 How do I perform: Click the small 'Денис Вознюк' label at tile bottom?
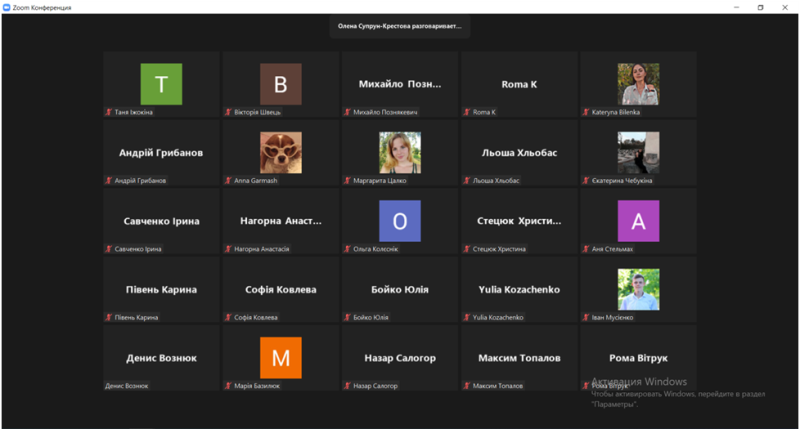127,386
